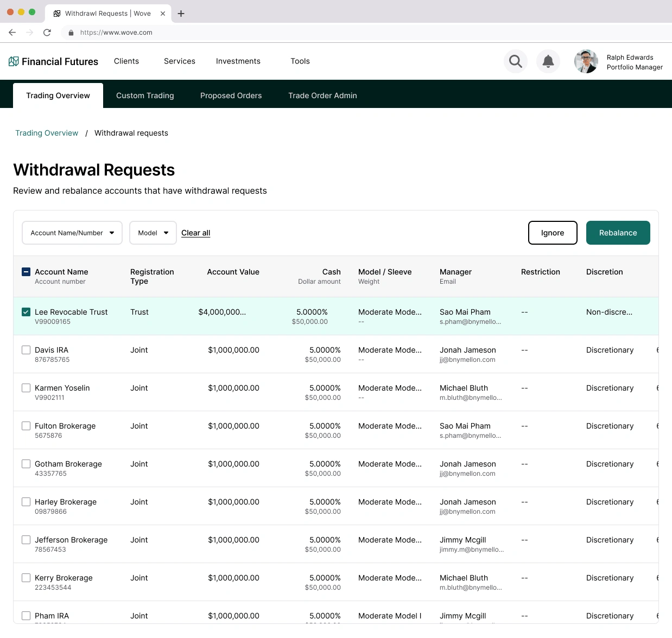Click Jimmy Mcgill in Jefferson Brokerage row
672x638 pixels.
pos(463,540)
